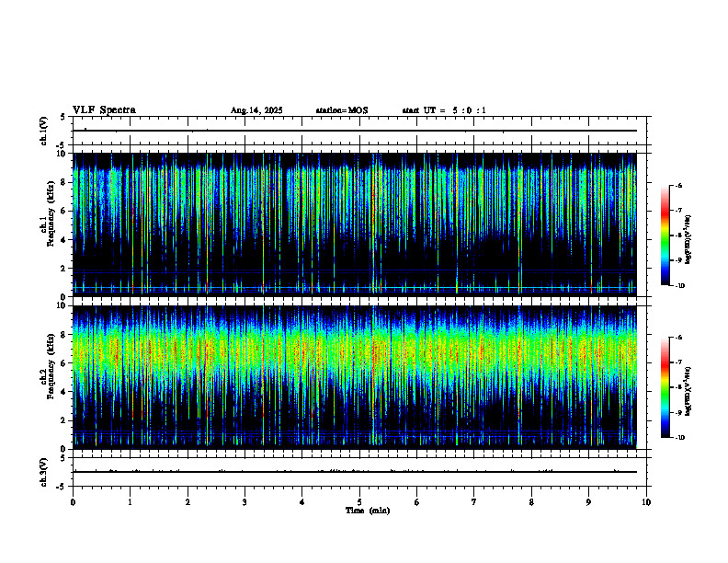Select the date text "Aug.14, 2025"
728x563 pixels.
256,110
